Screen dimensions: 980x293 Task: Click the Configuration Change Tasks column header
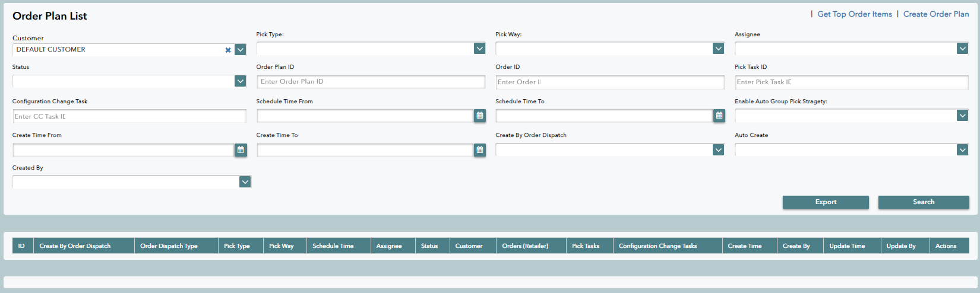coord(668,246)
